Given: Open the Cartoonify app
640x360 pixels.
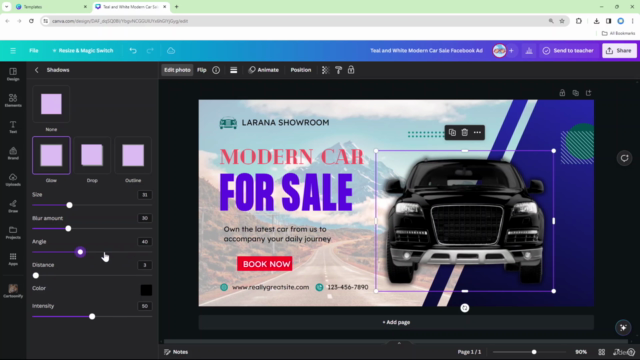Looking at the screenshot, I should (x=13, y=291).
